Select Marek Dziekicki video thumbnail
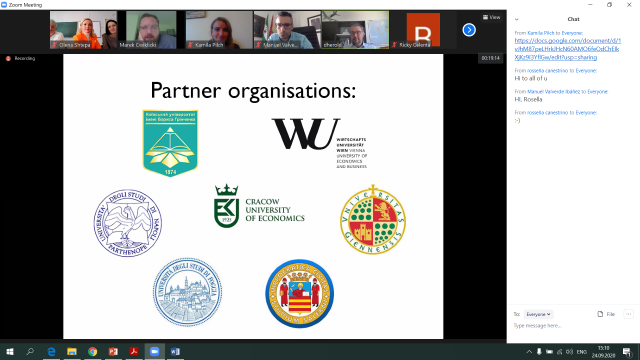This screenshot has width=640, height=360. (x=151, y=30)
